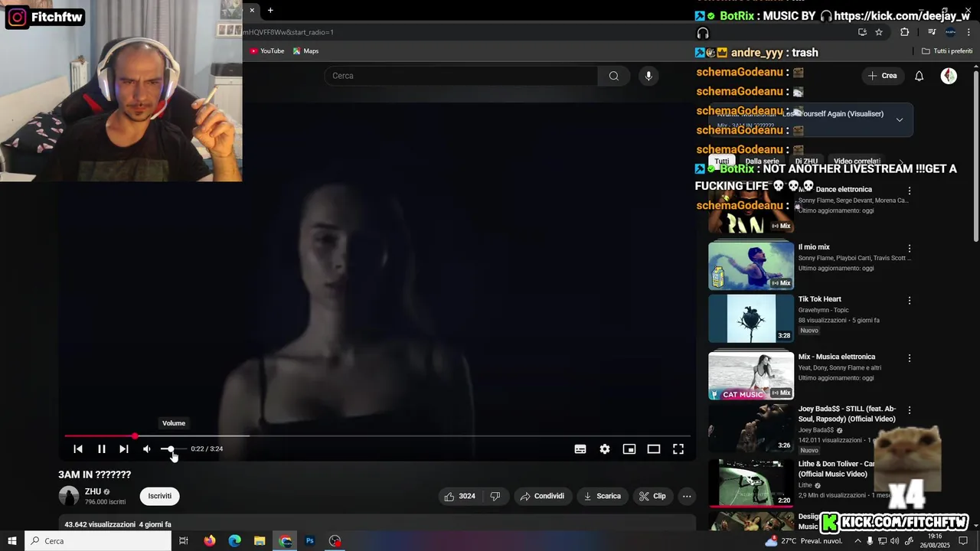Subscribe with the Iscriviti button

pos(160,496)
